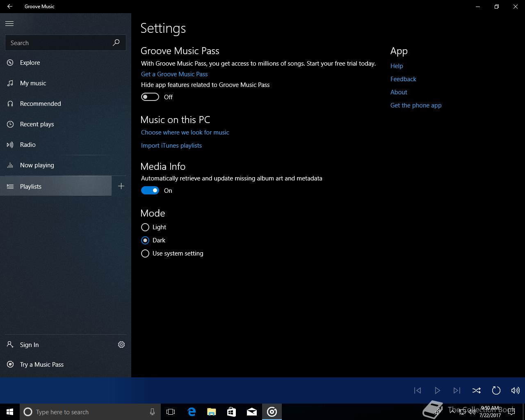The width and height of the screenshot is (525, 420).
Task: Skip to next track
Action: click(x=457, y=390)
